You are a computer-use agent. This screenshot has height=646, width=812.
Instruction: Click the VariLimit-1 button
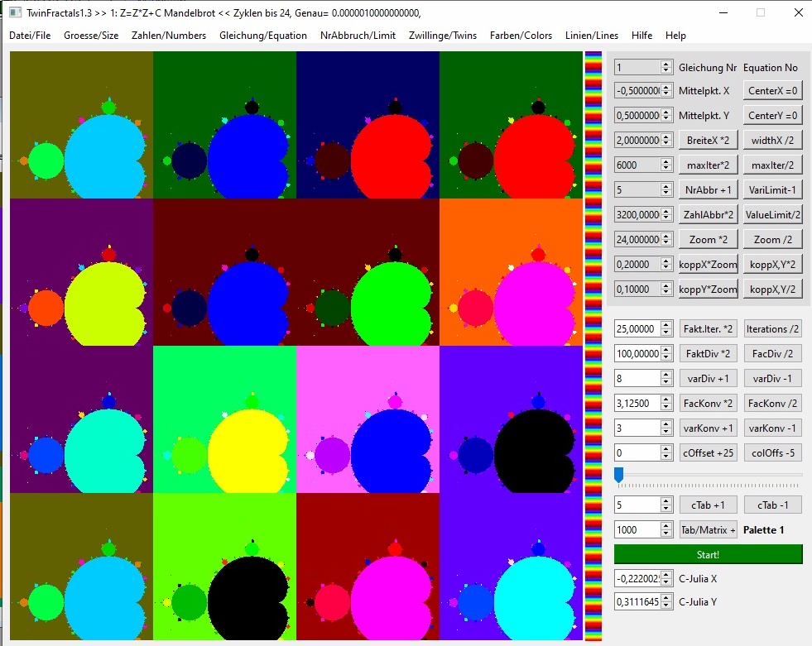click(x=772, y=190)
